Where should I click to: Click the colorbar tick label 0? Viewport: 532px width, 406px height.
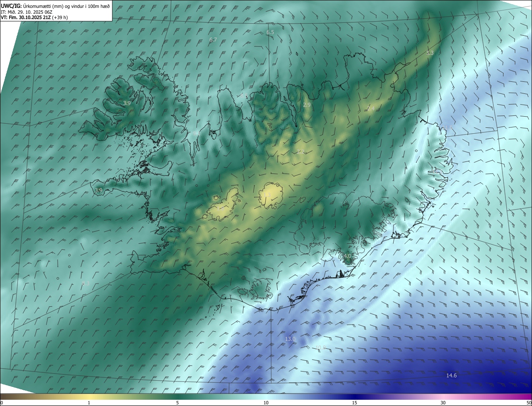tap(2, 403)
